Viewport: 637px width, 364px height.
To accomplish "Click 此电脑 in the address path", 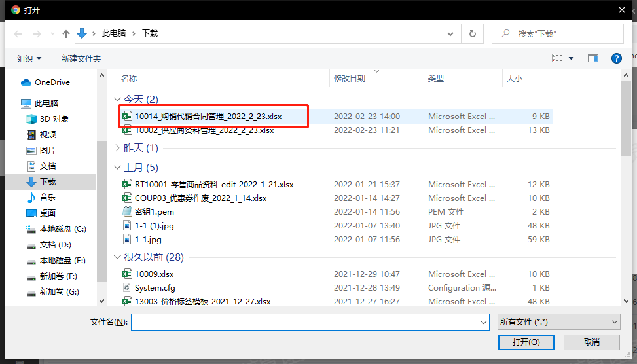I will pos(114,33).
